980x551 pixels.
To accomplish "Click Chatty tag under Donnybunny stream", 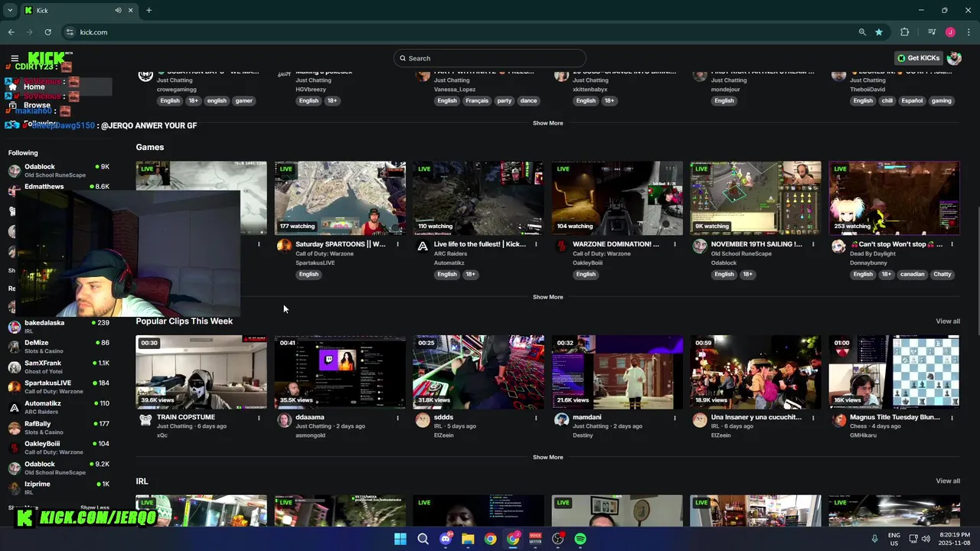I will (942, 274).
